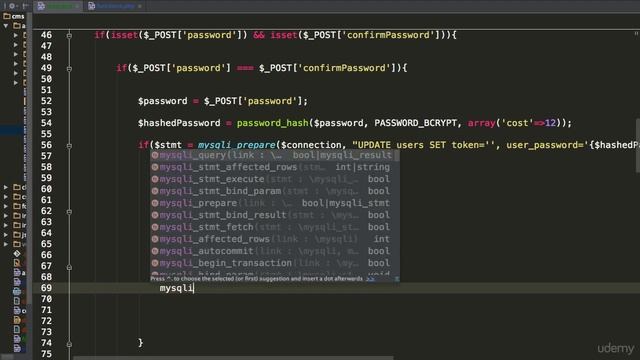
Task: Choose mysqli_prepare suggestion in popup
Action: point(272,203)
